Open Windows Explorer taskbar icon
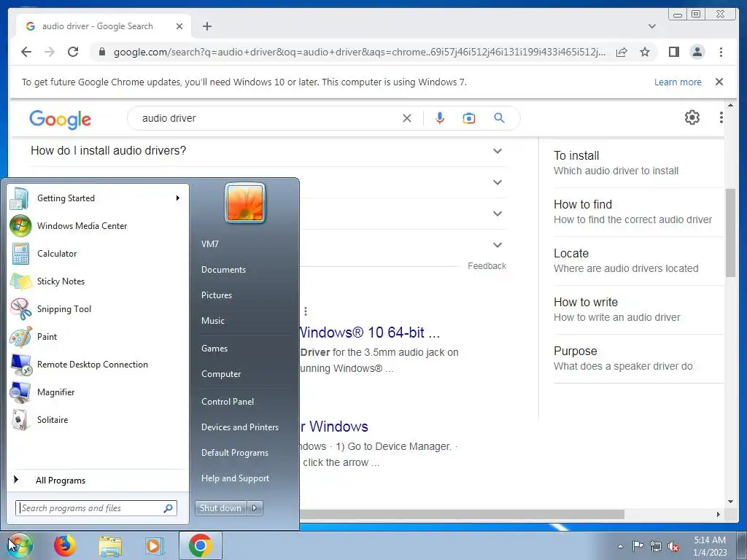Viewport: 747px width, 560px height. 110,545
